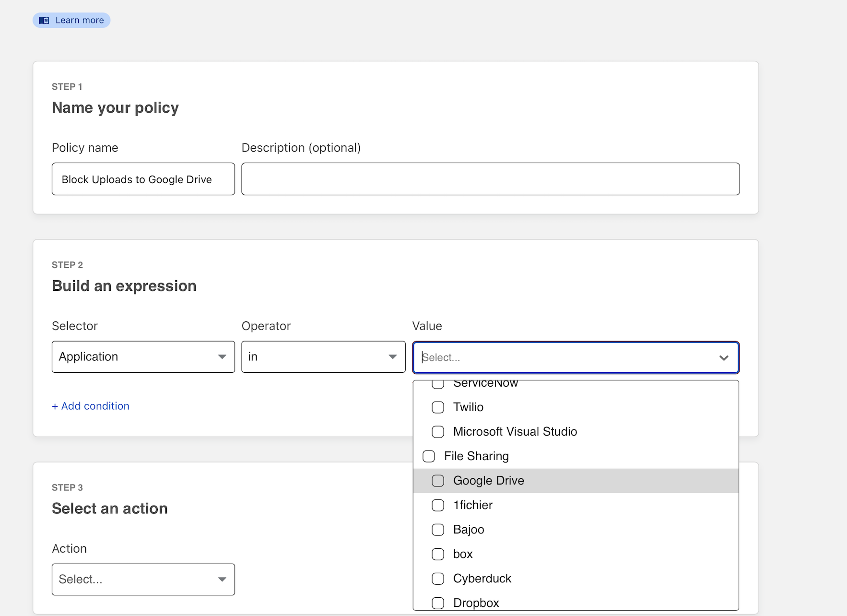Check the Cyberduck checkbox
This screenshot has height=616, width=847.
point(437,579)
